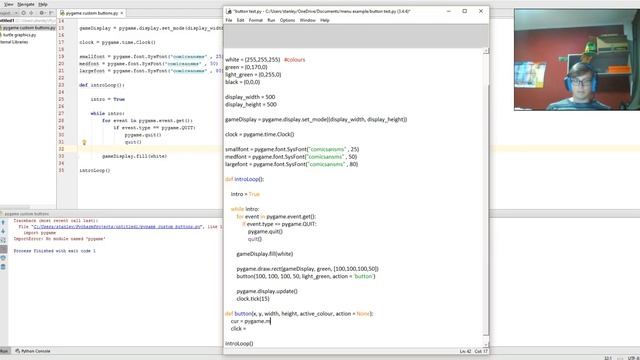This screenshot has height=360, width=640.
Task: Click the up-arrow icon in Run panel
Action: [3, 222]
